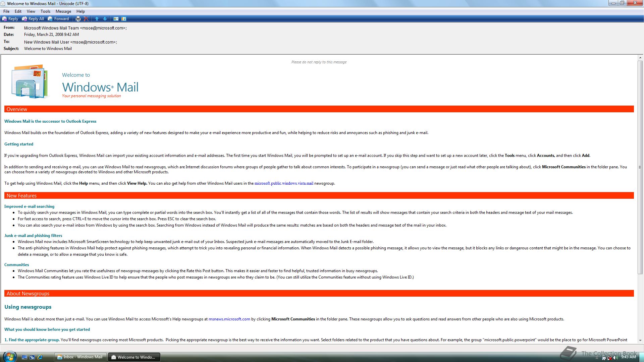
Task: Show hidden tray icons chevron
Action: pos(597,358)
